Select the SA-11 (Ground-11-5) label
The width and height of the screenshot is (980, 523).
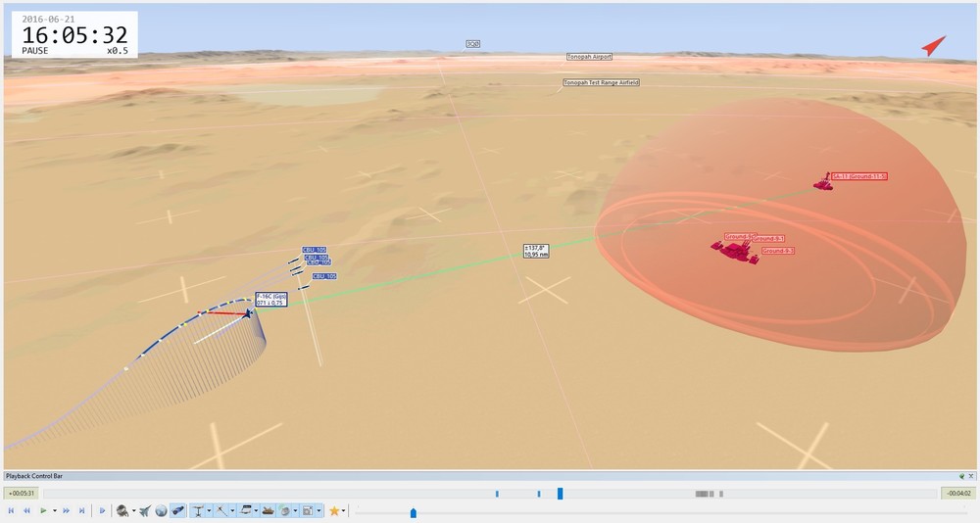click(x=859, y=176)
